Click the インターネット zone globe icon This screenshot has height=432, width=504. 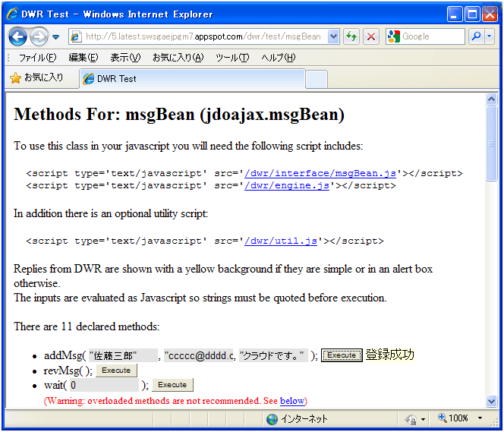point(272,419)
